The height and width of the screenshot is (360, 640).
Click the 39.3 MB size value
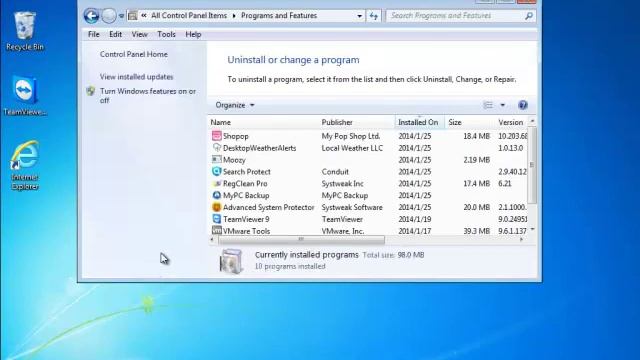pos(476,231)
